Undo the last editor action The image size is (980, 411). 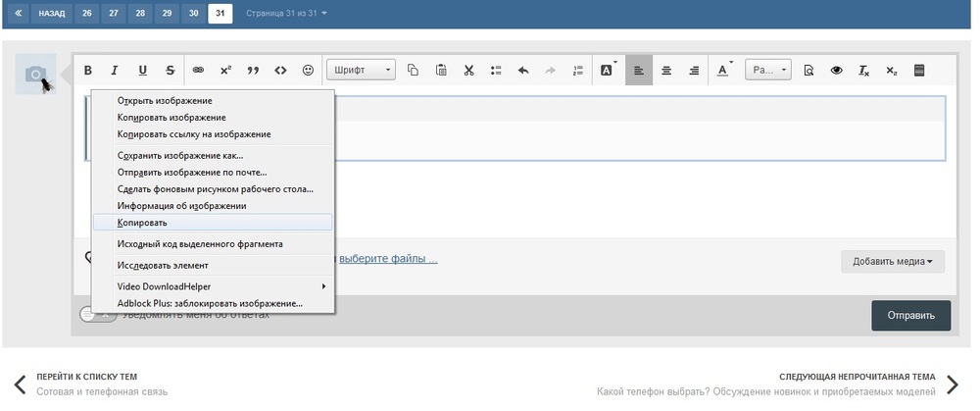523,71
